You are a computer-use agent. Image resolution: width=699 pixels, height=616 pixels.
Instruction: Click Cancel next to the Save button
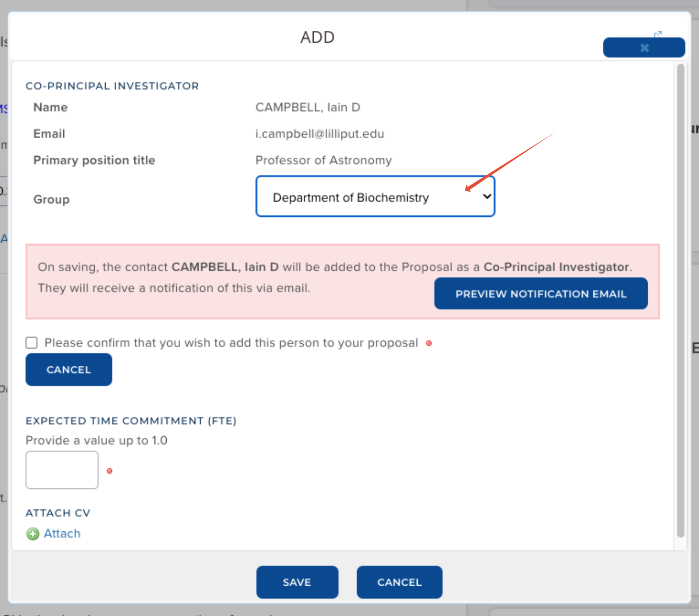(x=399, y=582)
